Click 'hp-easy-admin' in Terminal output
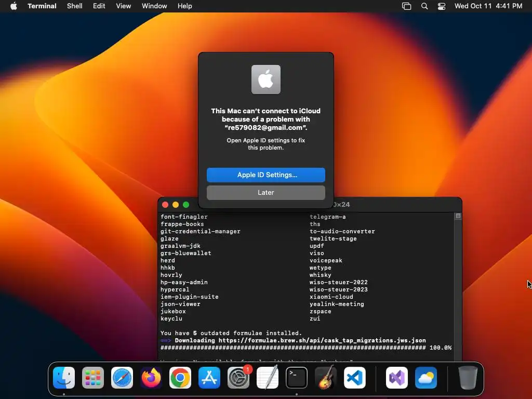 pos(184,282)
